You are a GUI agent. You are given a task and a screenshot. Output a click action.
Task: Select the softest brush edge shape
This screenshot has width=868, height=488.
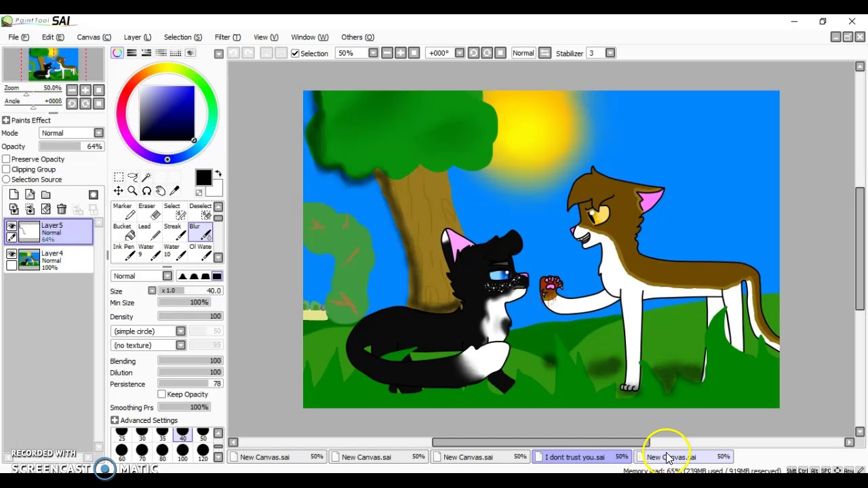182,276
